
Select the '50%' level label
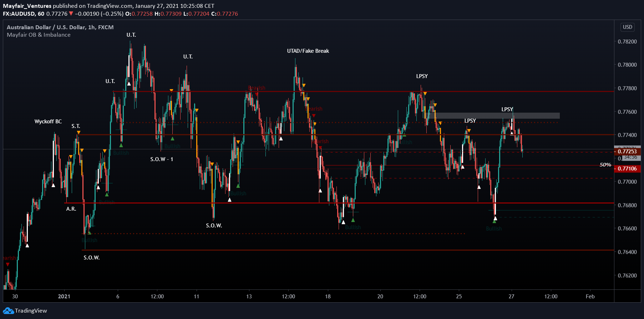point(605,165)
